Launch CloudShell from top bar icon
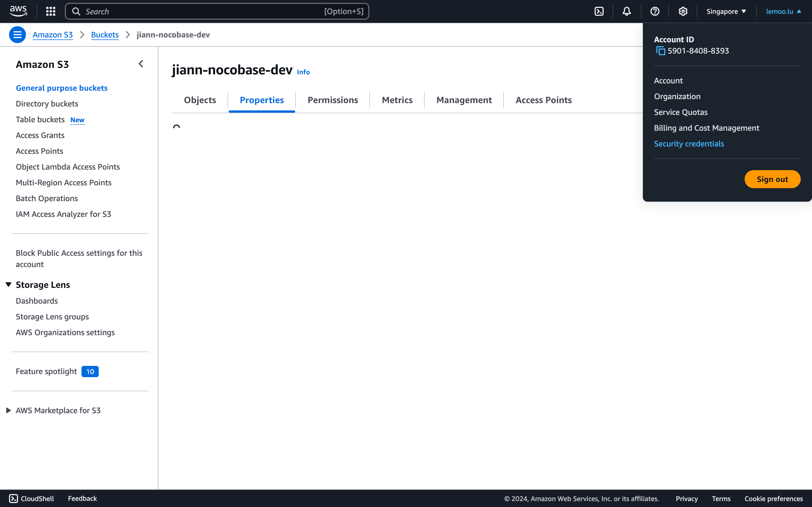The image size is (812, 507). [x=599, y=11]
